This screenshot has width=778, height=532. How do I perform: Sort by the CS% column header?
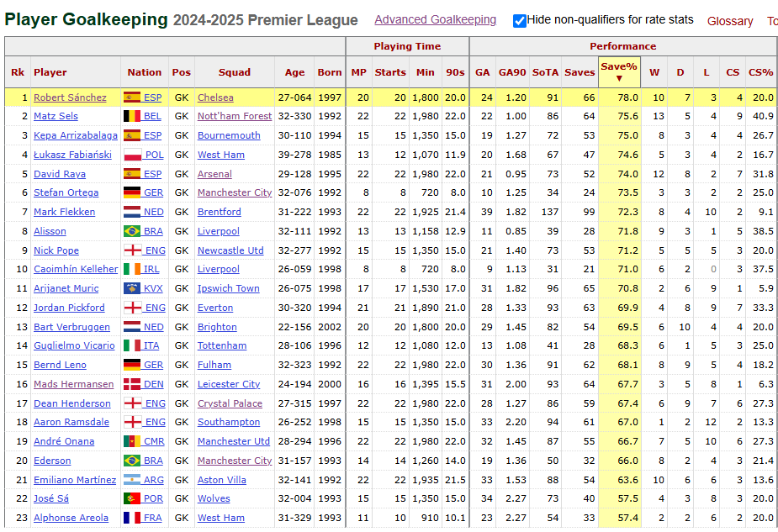click(760, 72)
